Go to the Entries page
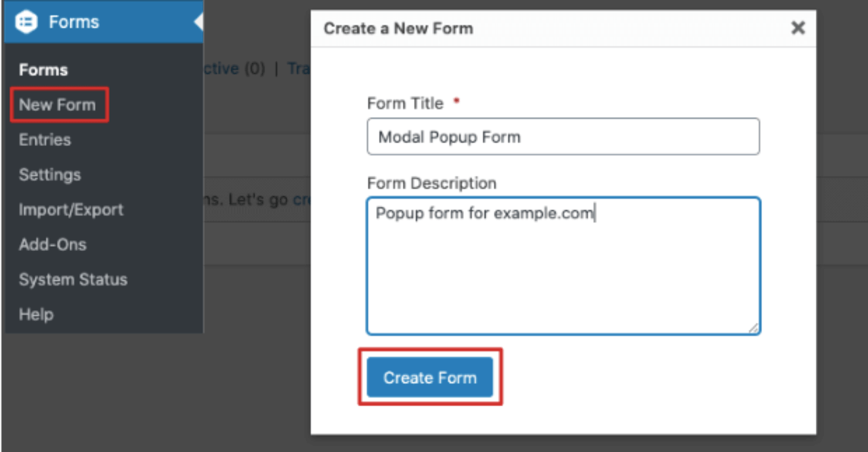Screen dimensions: 868x452 pos(45,140)
